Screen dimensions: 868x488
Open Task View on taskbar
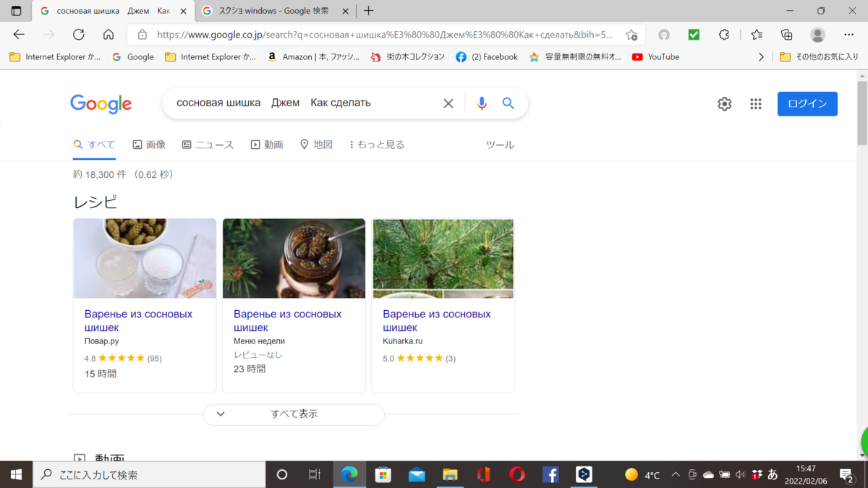[315, 474]
